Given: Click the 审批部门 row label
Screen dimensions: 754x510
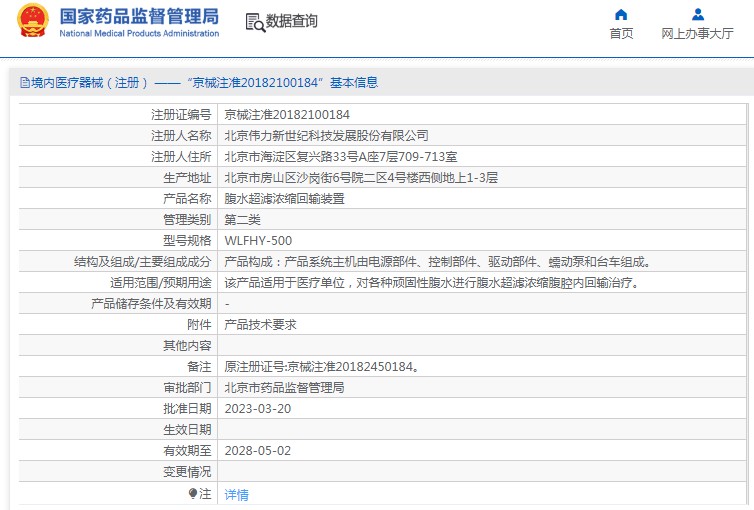Looking at the screenshot, I should coord(187,388).
